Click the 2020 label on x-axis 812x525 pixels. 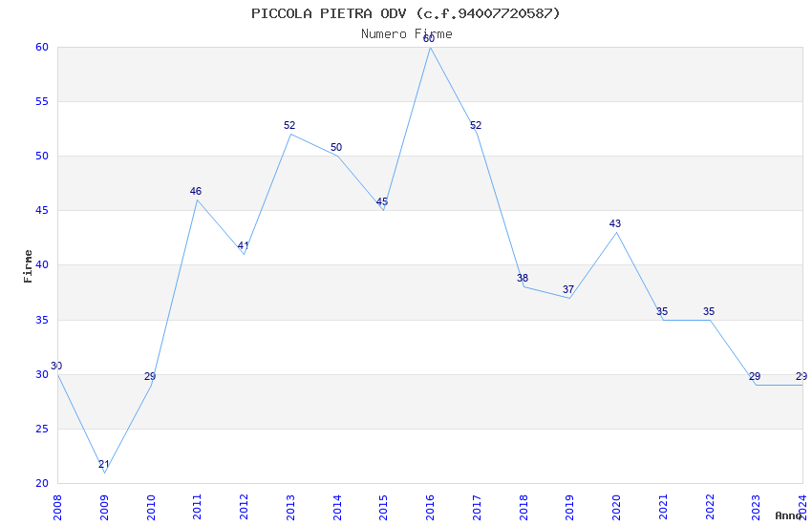[616, 504]
